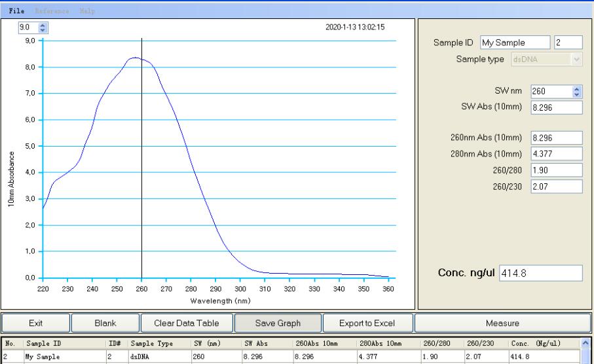This screenshot has width=594, height=364.
Task: Open the Sample type dropdown dsDNA
Action: click(x=546, y=59)
